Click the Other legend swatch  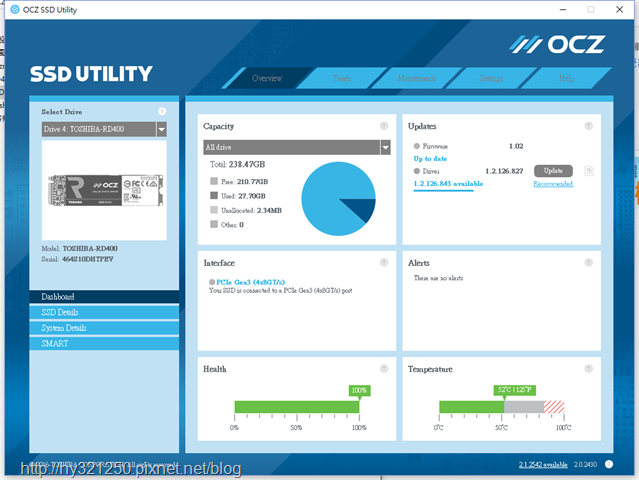214,224
